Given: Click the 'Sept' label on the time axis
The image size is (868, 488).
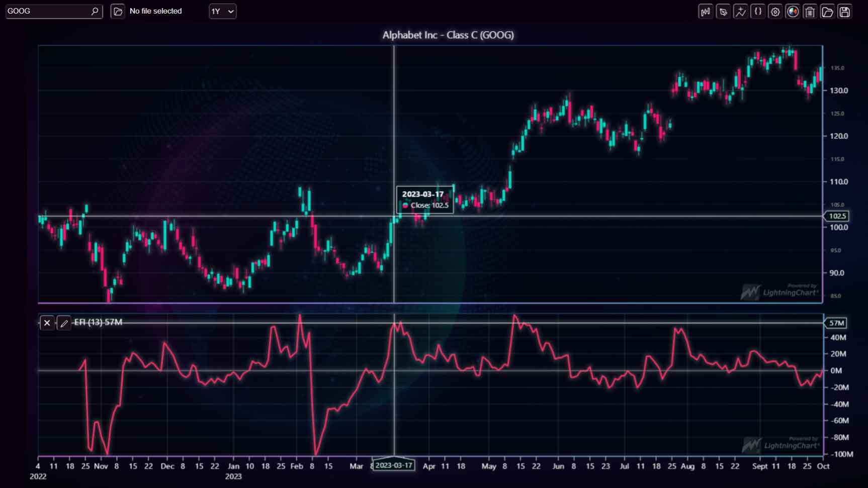Looking at the screenshot, I should pos(760,466).
